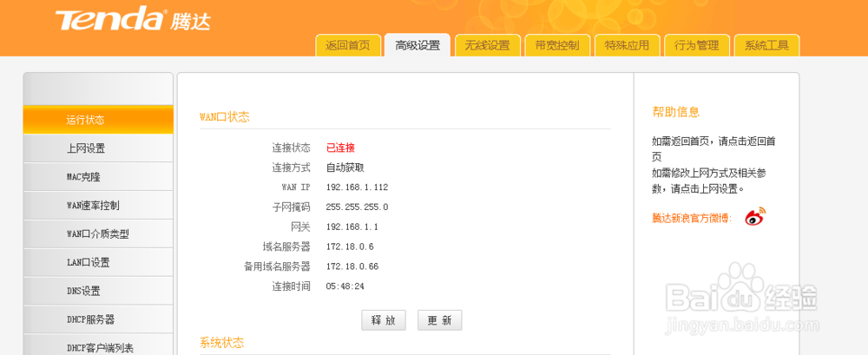
Task: Click the red 已连接 status text
Action: pyautogui.click(x=340, y=148)
